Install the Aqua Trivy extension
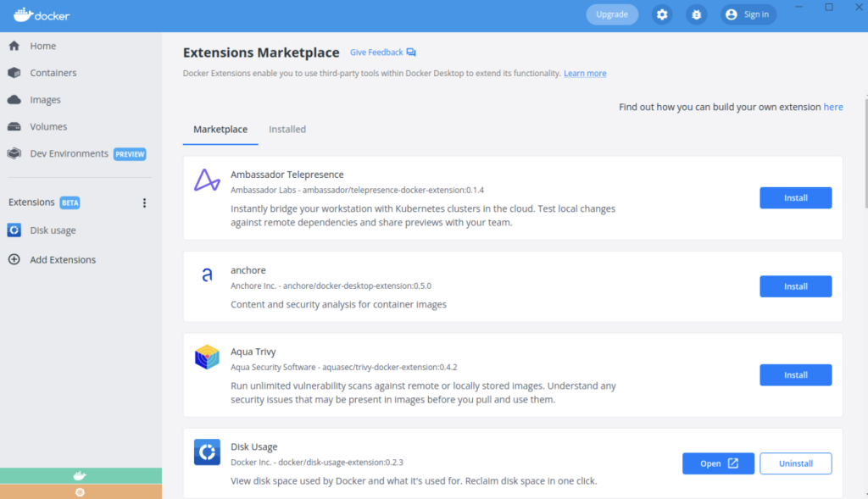The image size is (868, 499). pyautogui.click(x=795, y=375)
